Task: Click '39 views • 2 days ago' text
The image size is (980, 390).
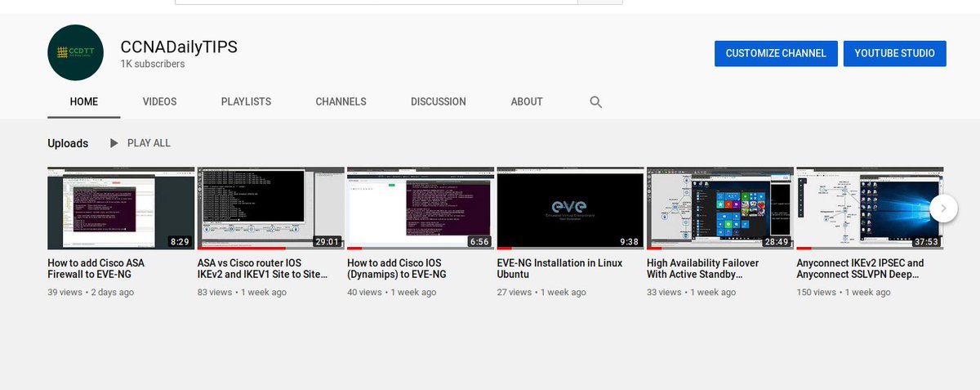Action: (x=91, y=292)
